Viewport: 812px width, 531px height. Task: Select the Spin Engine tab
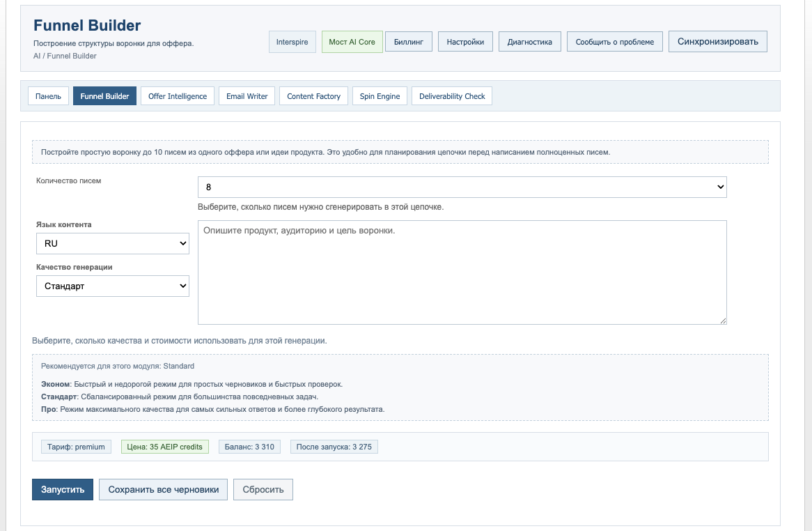(380, 95)
